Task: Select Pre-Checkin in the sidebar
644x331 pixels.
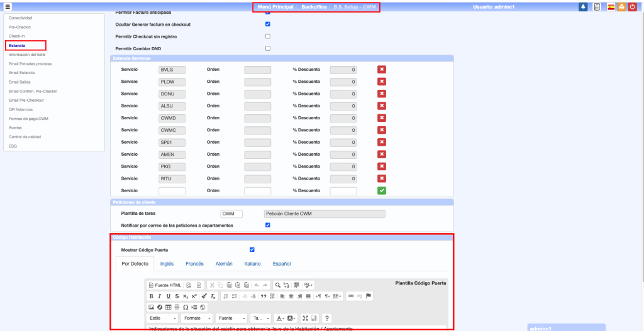Action: pyautogui.click(x=19, y=28)
